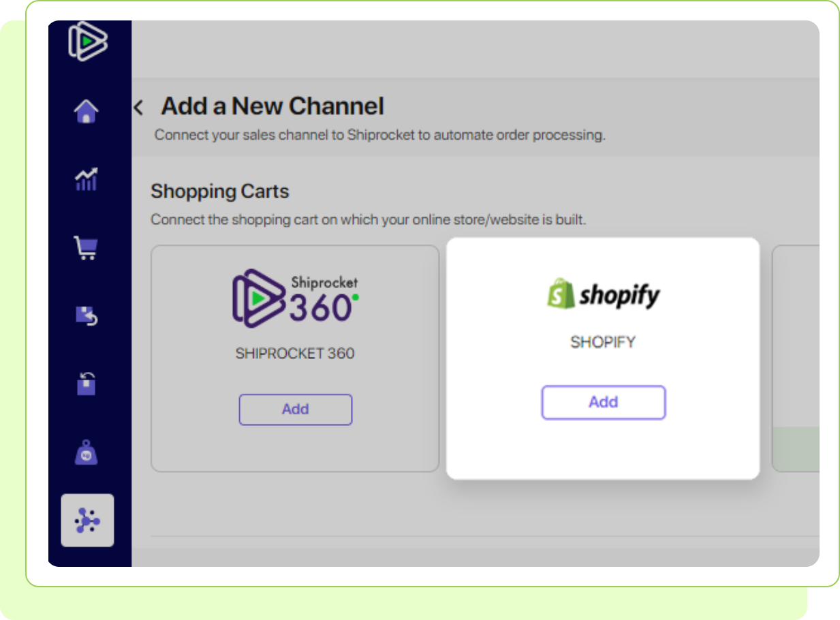The height and width of the screenshot is (620, 840).
Task: Open the Home sidebar icon
Action: (87, 111)
